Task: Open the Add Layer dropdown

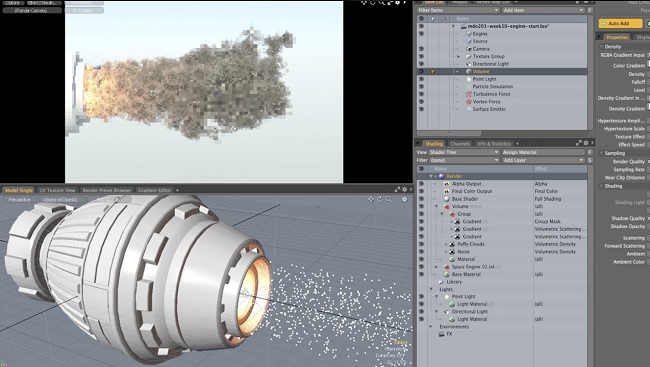Action: (543, 160)
